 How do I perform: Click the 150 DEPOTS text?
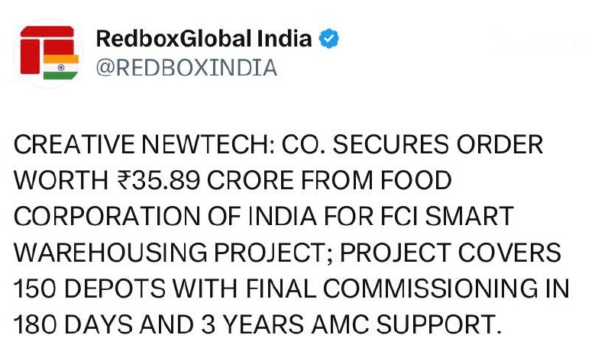pyautogui.click(x=89, y=288)
